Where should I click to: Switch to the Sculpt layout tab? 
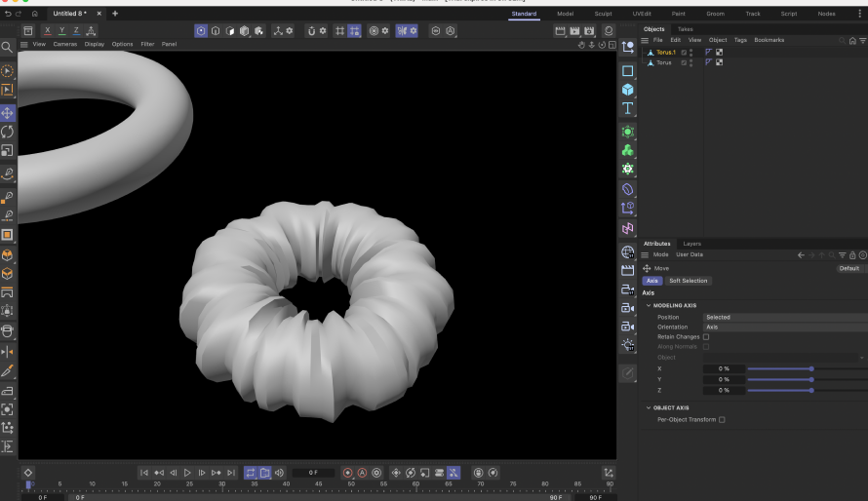click(x=603, y=14)
